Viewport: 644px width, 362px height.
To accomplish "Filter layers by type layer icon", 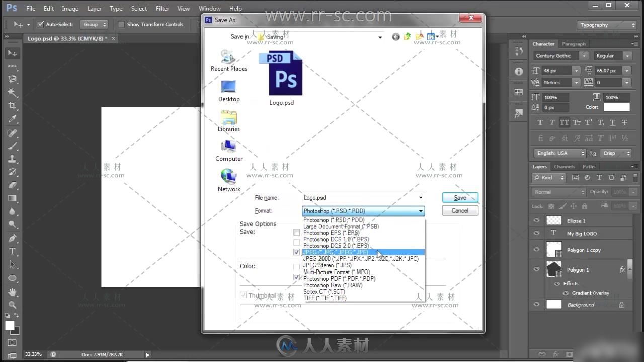I will point(599,178).
